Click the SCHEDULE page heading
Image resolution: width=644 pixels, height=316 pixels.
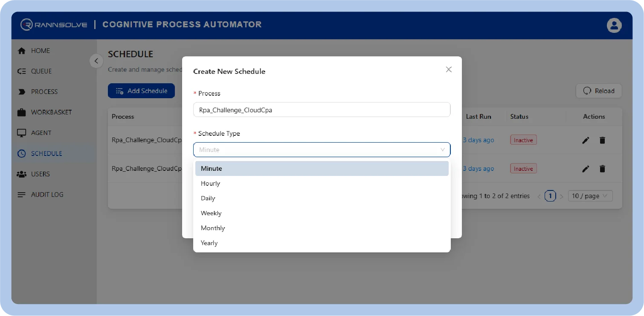click(131, 54)
